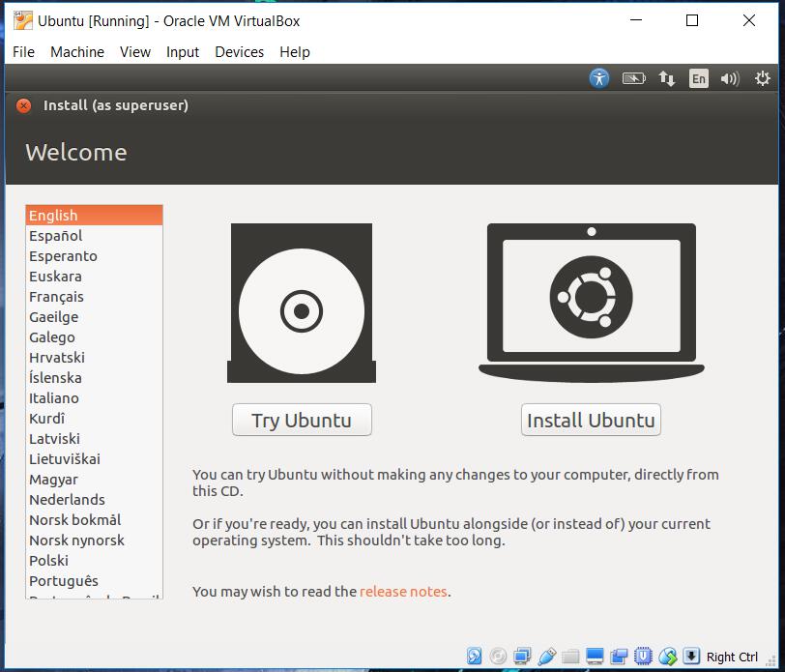Select Magyar in the language list

[x=94, y=480]
